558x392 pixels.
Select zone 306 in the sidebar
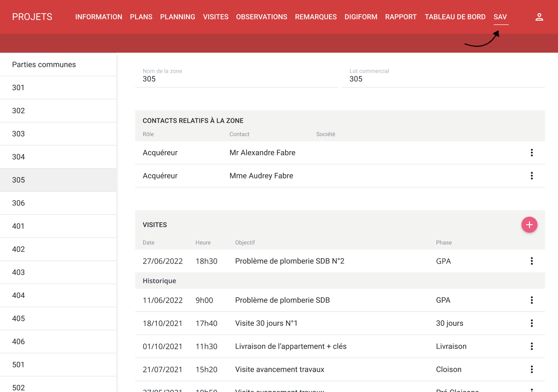click(x=18, y=203)
